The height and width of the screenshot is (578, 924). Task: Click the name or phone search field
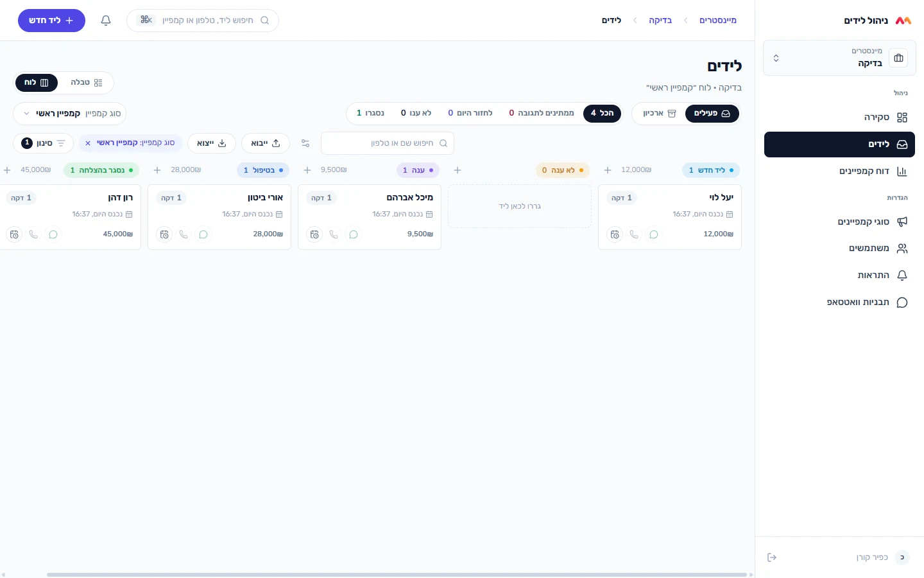click(x=388, y=143)
